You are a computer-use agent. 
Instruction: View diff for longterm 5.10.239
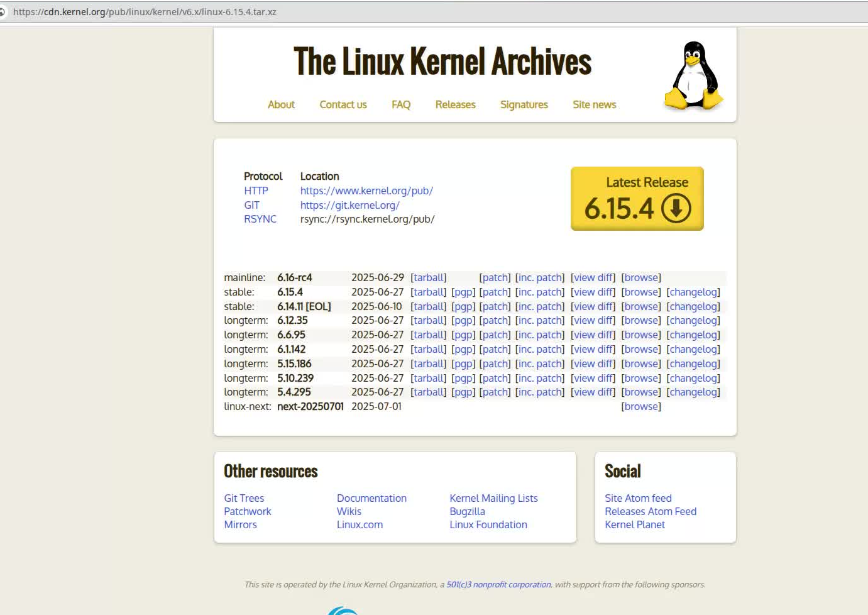click(593, 378)
